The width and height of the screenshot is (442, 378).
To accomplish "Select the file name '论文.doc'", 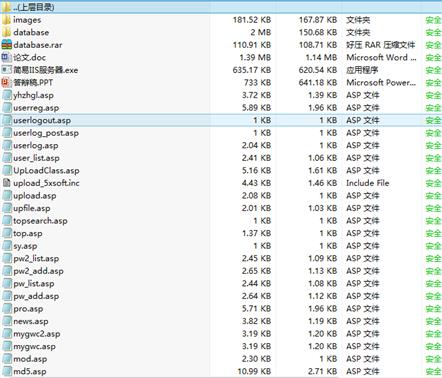I will click(29, 58).
